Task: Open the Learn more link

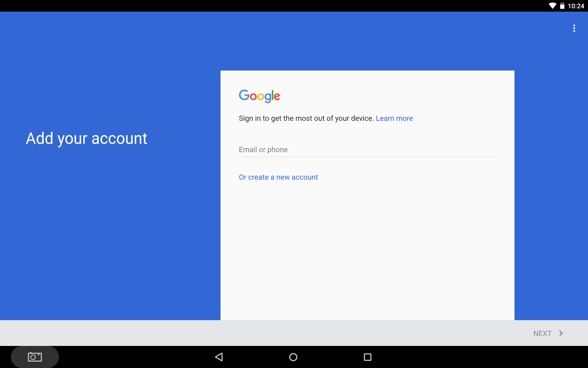Action: 394,118
